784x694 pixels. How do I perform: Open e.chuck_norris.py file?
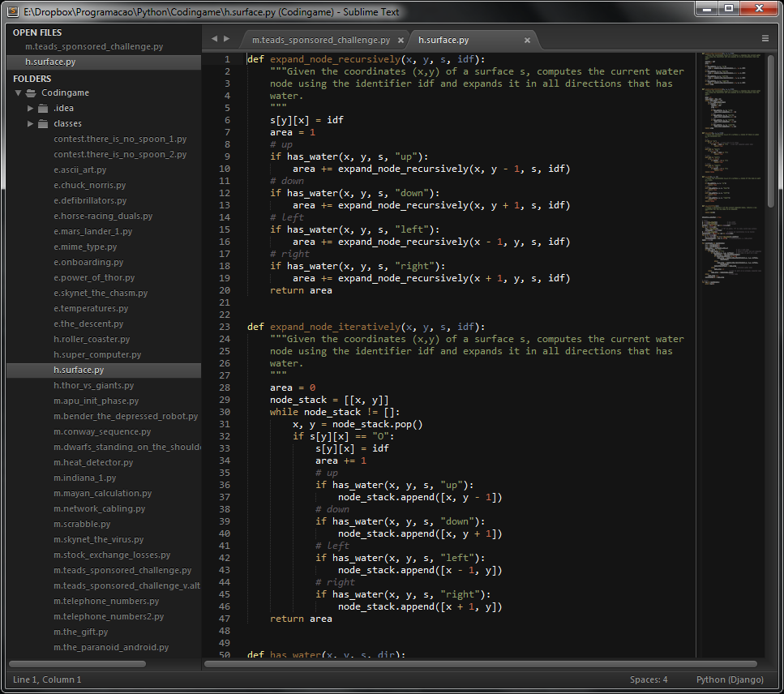(89, 185)
